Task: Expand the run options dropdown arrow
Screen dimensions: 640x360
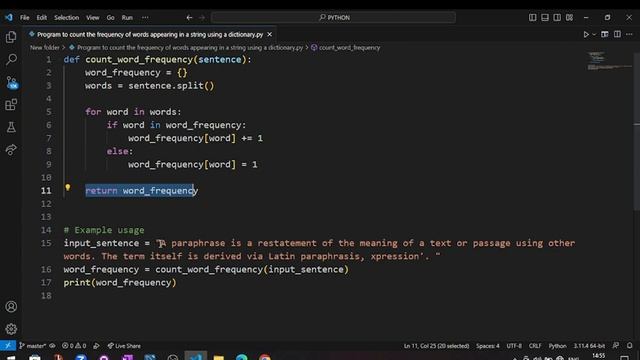Action: [594, 35]
